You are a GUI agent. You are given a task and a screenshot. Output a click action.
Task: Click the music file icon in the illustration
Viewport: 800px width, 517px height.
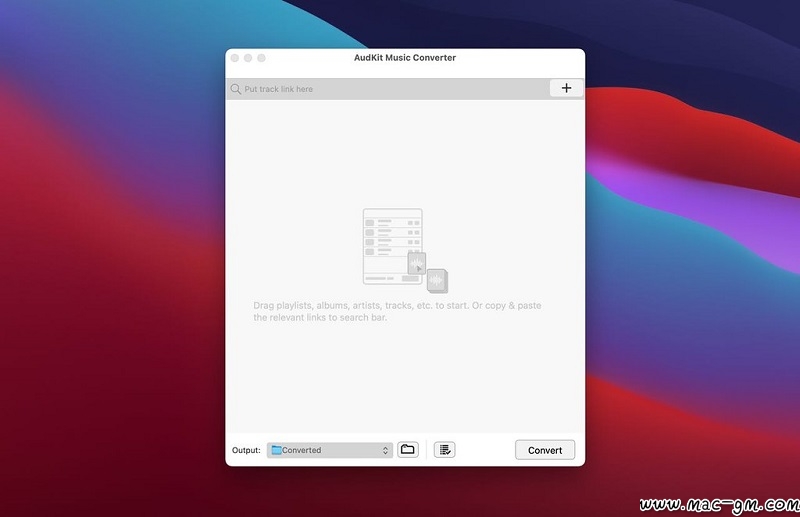click(x=437, y=281)
